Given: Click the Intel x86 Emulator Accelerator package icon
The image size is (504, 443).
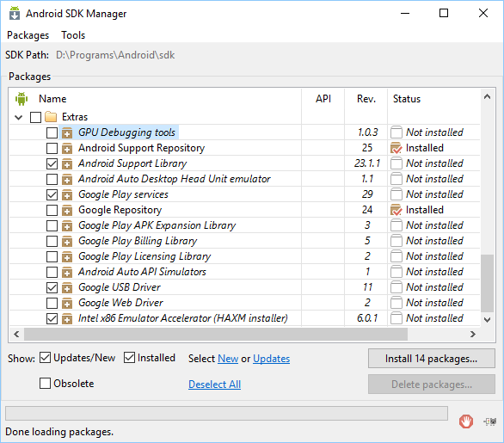Looking at the screenshot, I should [x=67, y=318].
